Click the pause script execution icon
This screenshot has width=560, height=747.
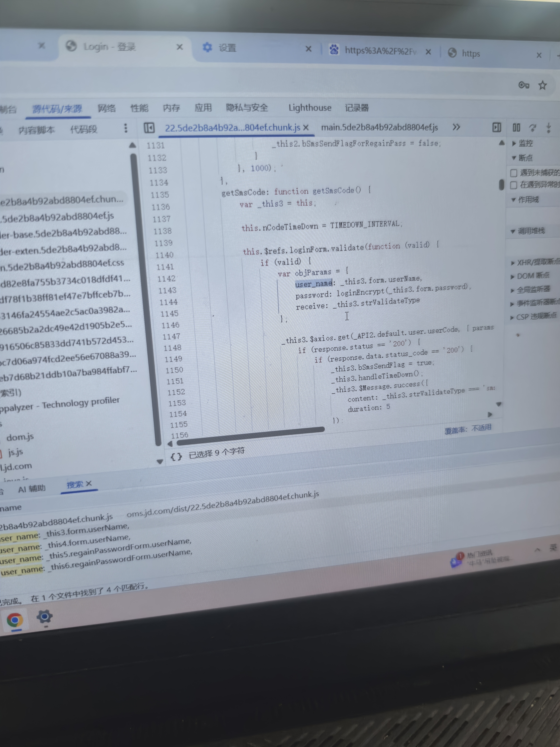click(x=516, y=128)
